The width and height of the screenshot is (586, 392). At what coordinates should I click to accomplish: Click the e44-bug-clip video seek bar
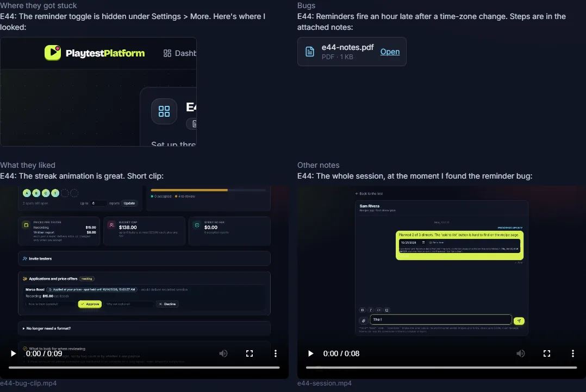coord(144,368)
